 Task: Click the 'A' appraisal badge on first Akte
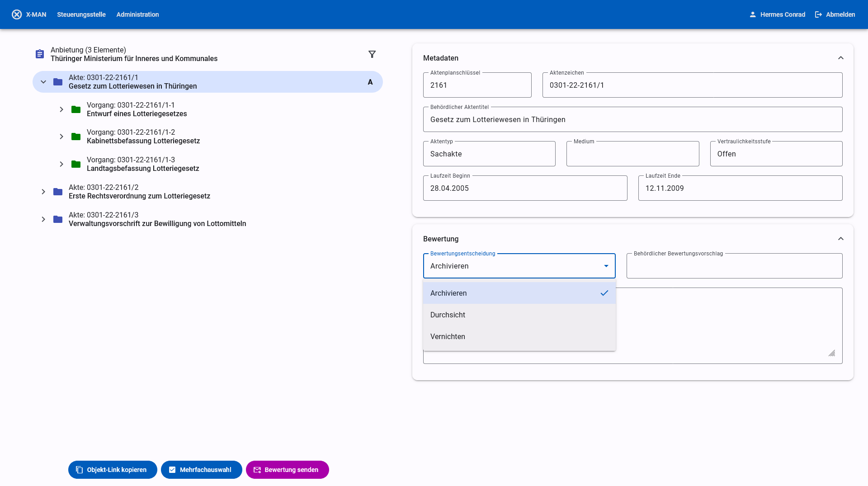[x=370, y=82]
